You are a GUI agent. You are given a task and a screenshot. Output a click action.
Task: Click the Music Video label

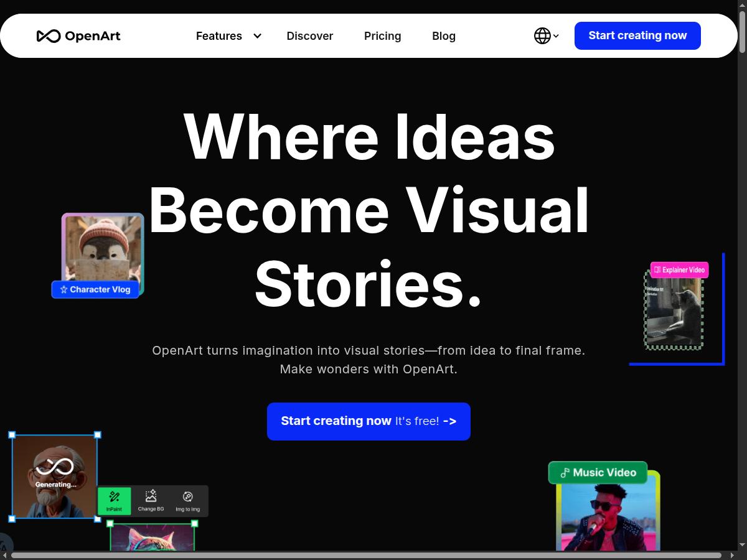(x=598, y=473)
